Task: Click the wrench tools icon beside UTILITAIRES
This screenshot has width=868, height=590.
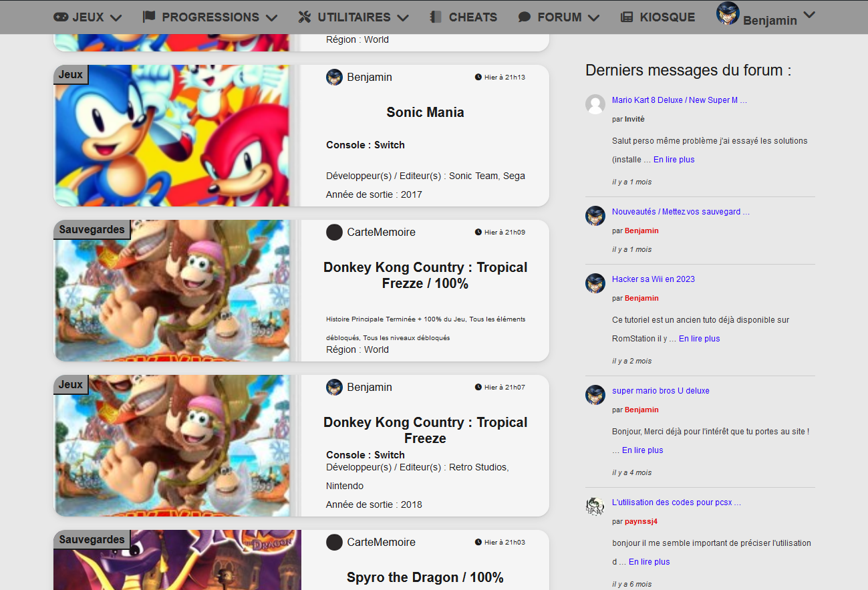Action: click(x=305, y=17)
